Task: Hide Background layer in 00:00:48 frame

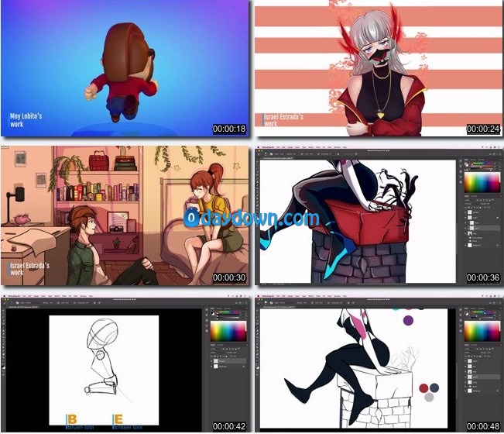Action: pyautogui.click(x=465, y=391)
